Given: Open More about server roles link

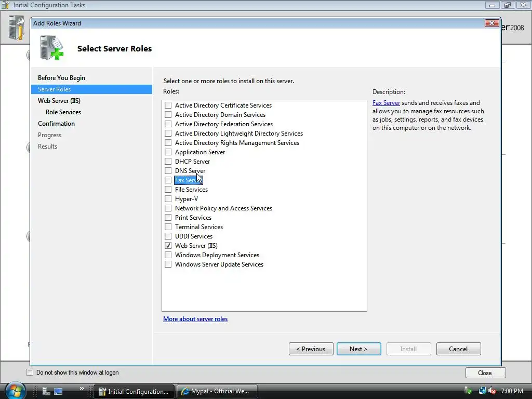Looking at the screenshot, I should (195, 319).
